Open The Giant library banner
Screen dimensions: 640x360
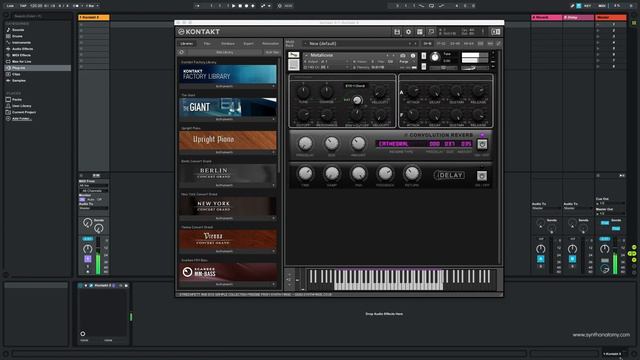coord(228,107)
